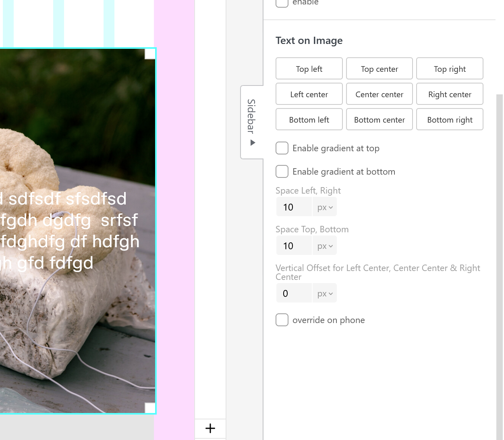Select Top center text position
The height and width of the screenshot is (440, 504).
click(379, 69)
